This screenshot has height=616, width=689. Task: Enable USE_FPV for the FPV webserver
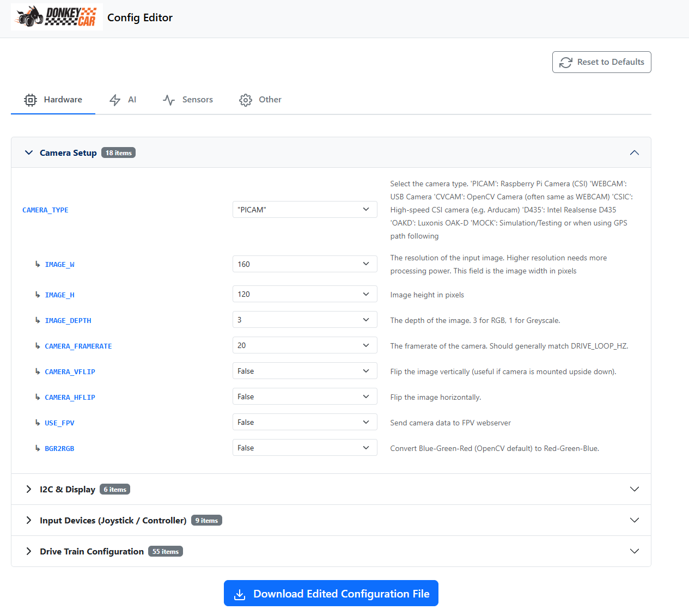tap(304, 422)
